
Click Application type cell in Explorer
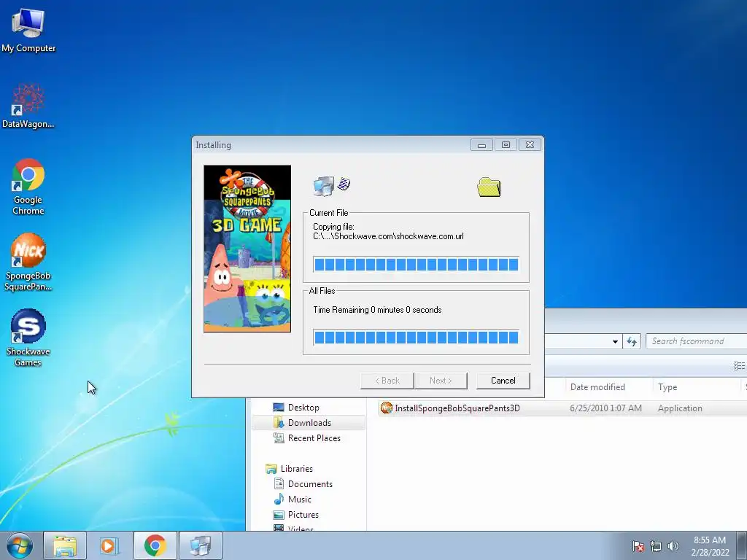pyautogui.click(x=680, y=408)
